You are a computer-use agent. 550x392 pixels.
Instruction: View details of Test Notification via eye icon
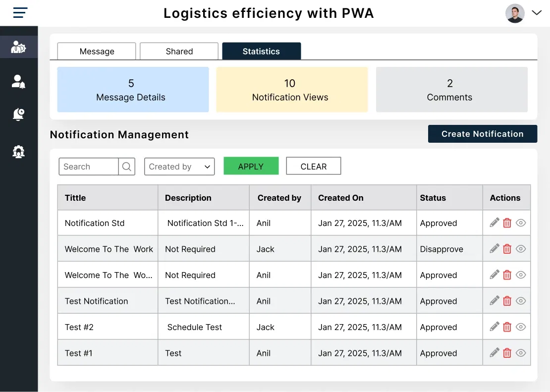pos(521,300)
